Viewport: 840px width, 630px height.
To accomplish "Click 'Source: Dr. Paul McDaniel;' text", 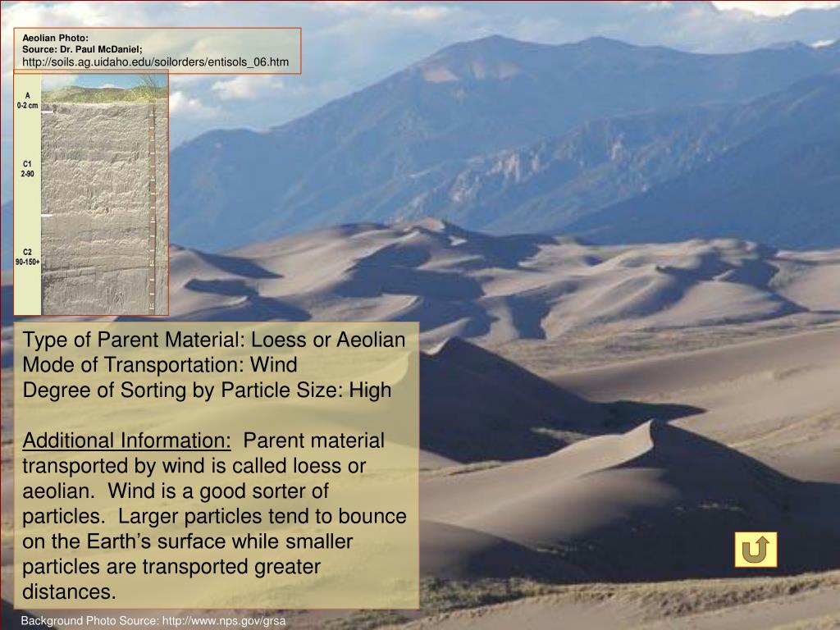I will tap(82, 49).
